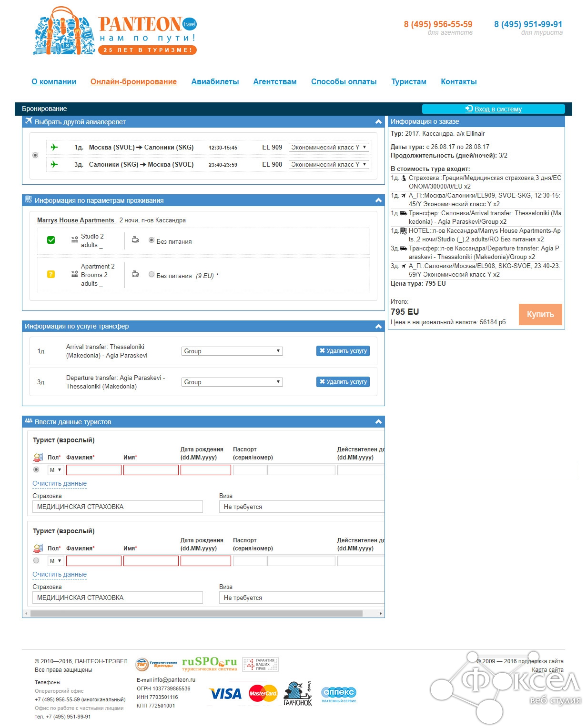Go to Авиабилеты page
Image resolution: width=587 pixels, height=728 pixels.
(215, 81)
